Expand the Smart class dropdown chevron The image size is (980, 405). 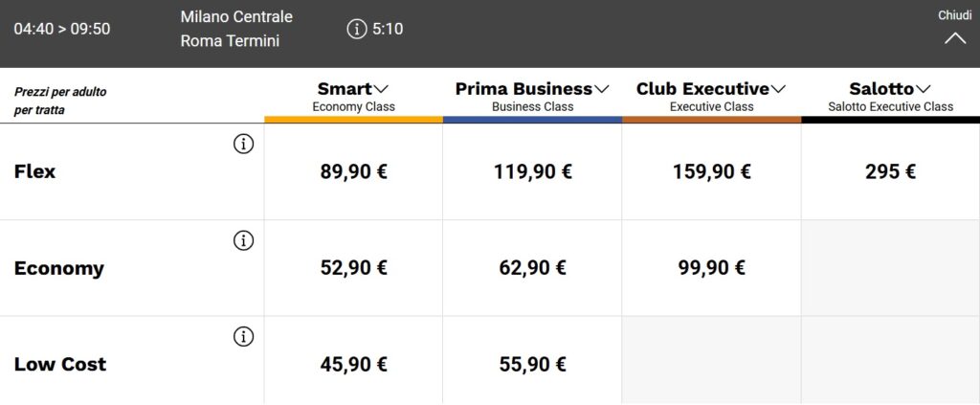(380, 89)
